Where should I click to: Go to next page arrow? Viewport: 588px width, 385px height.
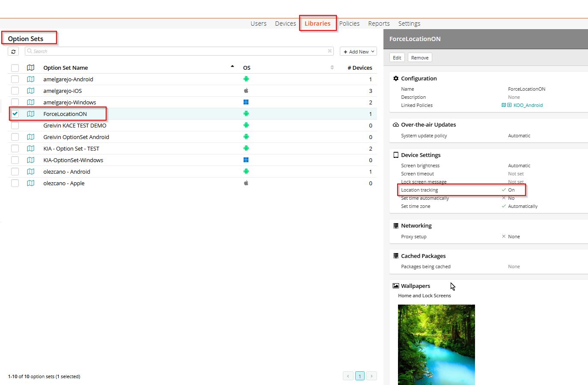coord(371,376)
